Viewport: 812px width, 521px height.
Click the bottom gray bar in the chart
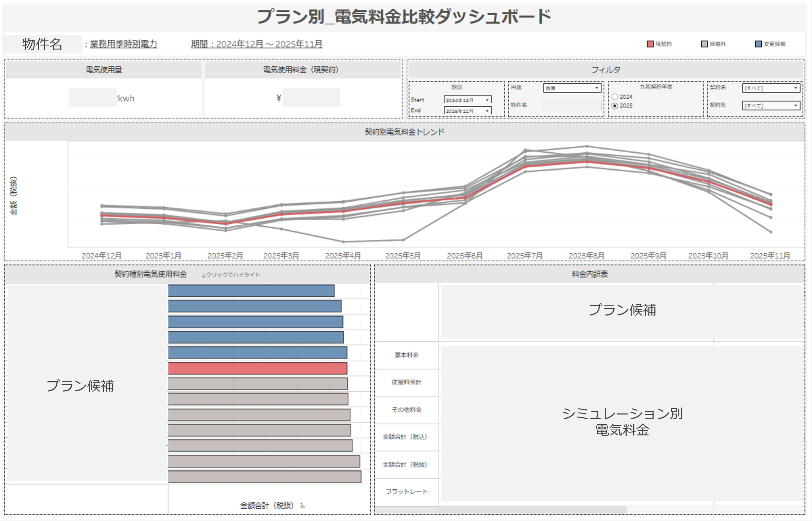click(264, 477)
